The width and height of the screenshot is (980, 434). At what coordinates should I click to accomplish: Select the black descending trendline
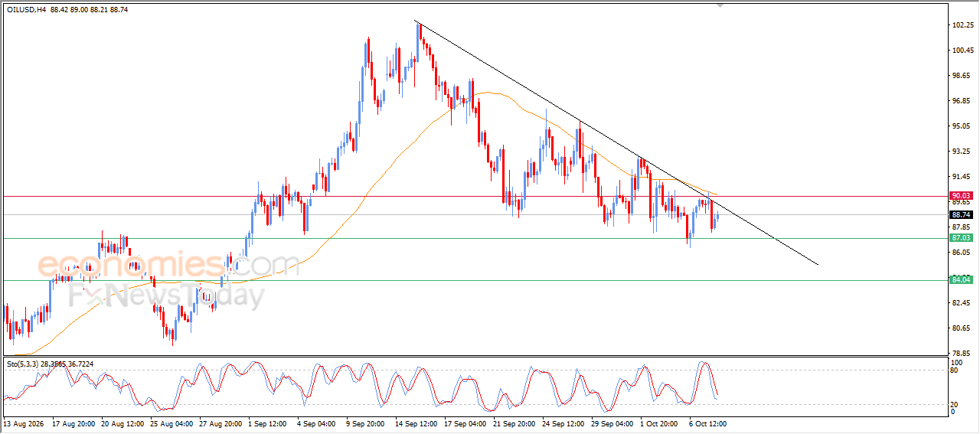pyautogui.click(x=616, y=142)
